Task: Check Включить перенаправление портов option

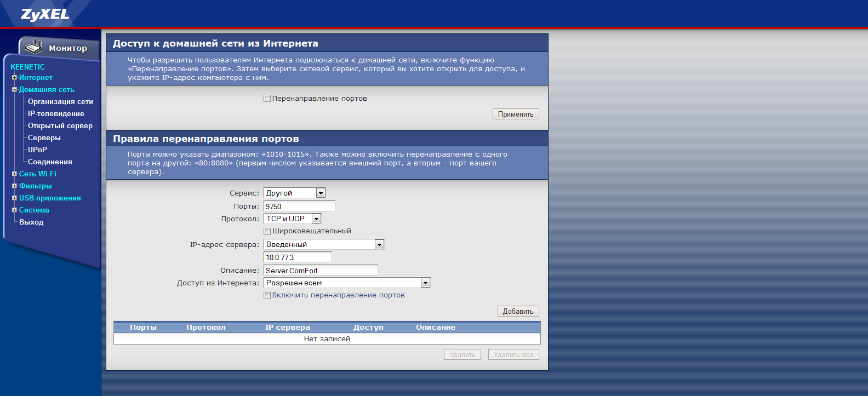Action: (x=267, y=295)
